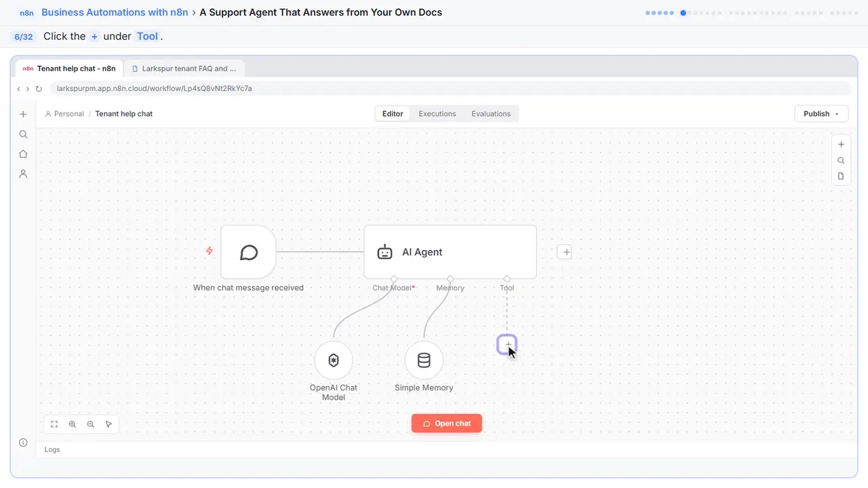Screen dimensions: 868x488
Task: Click the Tool connector diamond
Action: coord(507,279)
